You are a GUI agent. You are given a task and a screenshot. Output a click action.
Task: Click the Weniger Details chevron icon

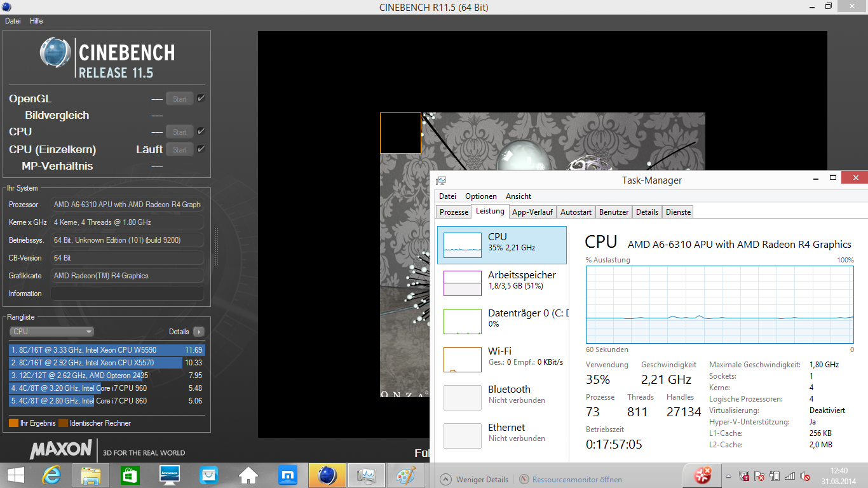point(446,480)
